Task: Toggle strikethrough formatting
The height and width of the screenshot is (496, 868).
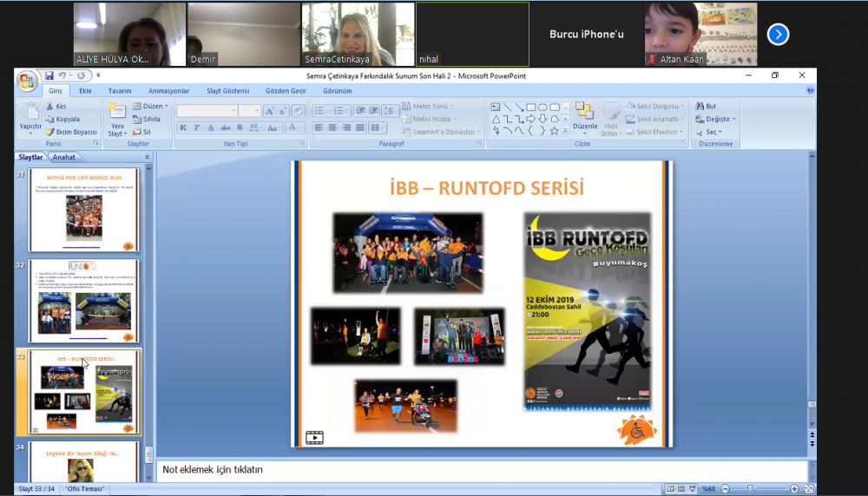Action: coord(226,127)
